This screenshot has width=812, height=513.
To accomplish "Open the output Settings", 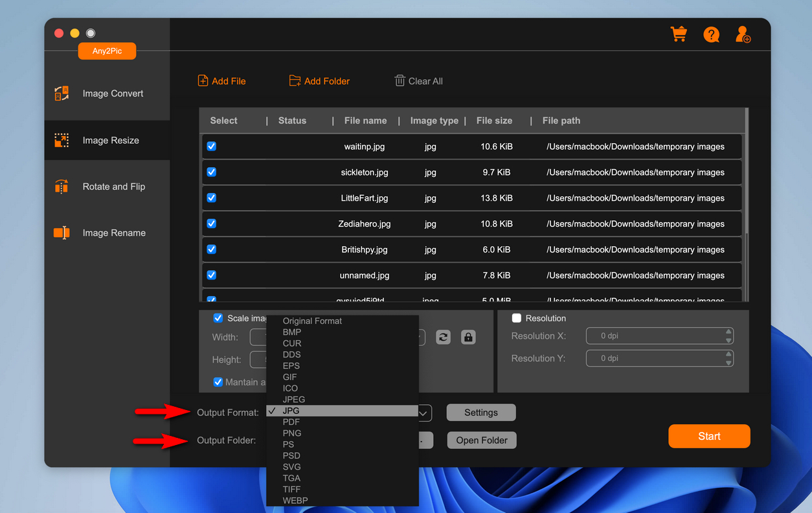I will 481,412.
